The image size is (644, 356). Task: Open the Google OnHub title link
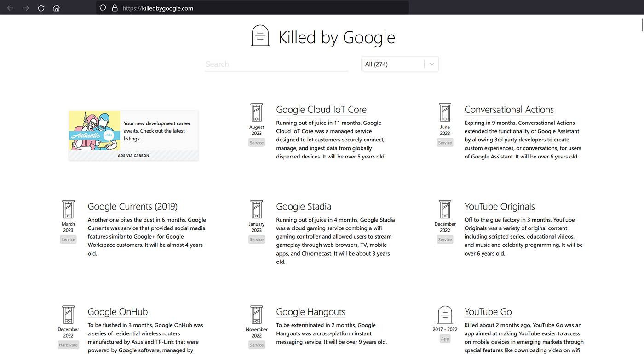click(118, 312)
